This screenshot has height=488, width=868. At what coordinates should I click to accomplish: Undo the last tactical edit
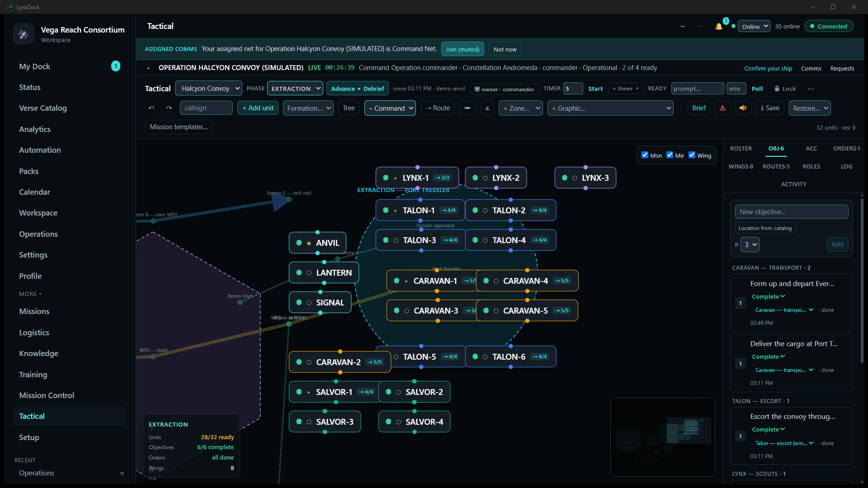tap(151, 108)
